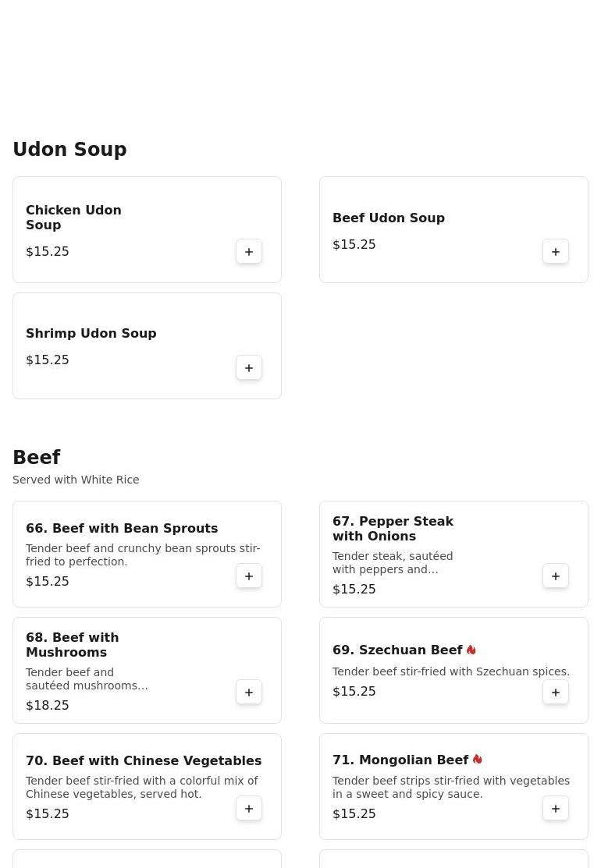This screenshot has height=868, width=601.
Task: Add Mongolian Beef to cart
Action: (x=556, y=809)
